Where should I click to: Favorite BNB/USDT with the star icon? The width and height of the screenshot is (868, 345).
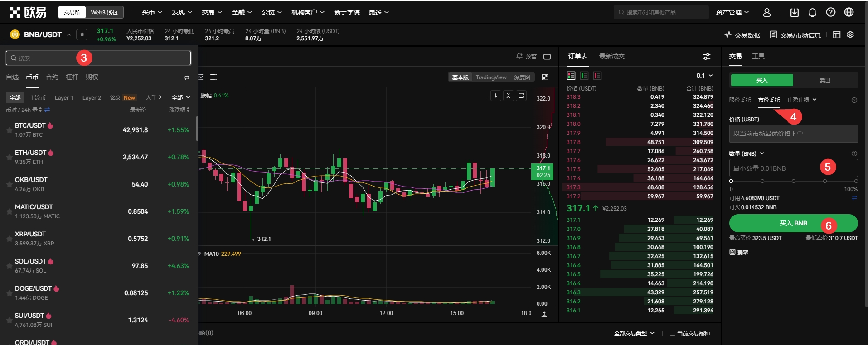[82, 34]
